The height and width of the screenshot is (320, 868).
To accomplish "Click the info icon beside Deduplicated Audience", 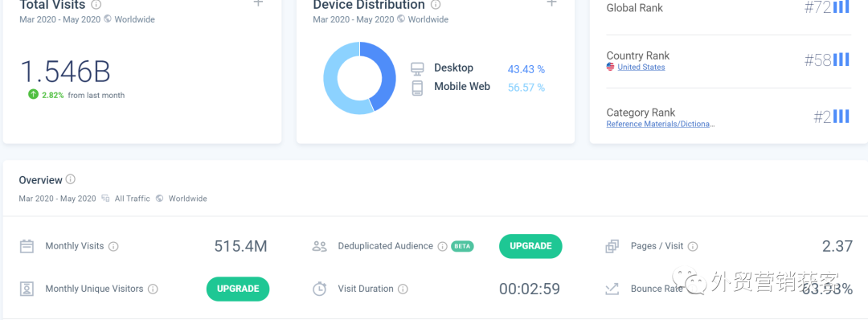I will click(x=442, y=246).
